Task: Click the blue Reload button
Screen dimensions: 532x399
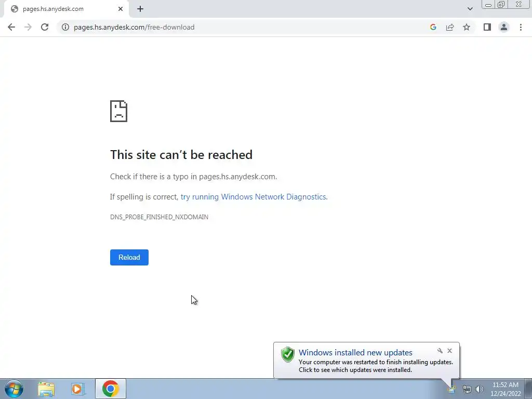Action: click(129, 257)
